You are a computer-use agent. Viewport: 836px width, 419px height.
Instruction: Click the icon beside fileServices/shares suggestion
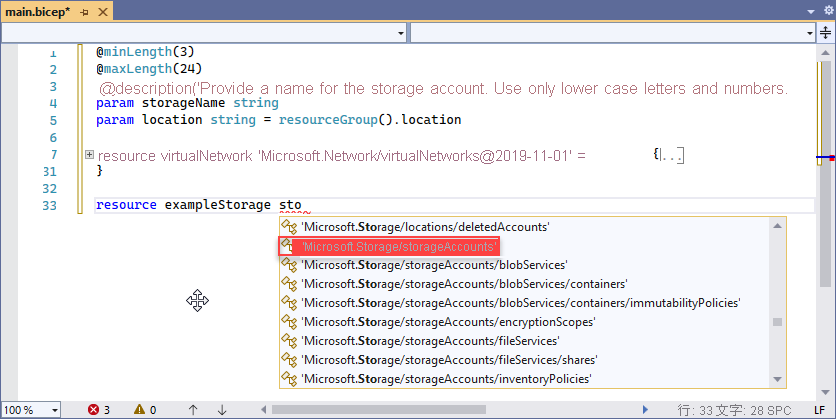(x=289, y=360)
